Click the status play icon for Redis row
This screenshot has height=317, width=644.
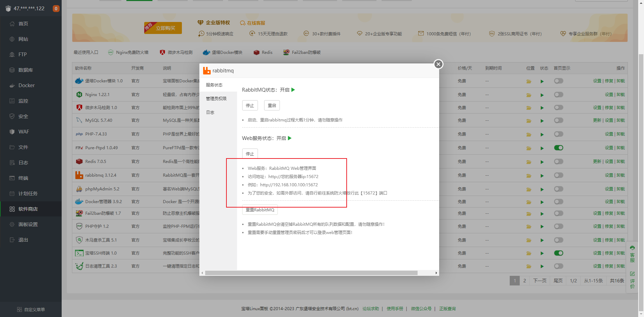[x=542, y=162]
